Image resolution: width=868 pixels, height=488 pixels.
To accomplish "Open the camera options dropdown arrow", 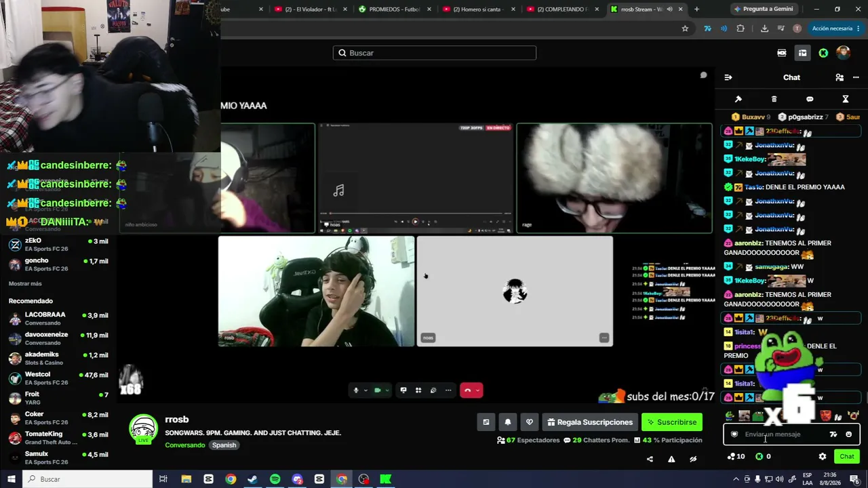I will 387,390.
